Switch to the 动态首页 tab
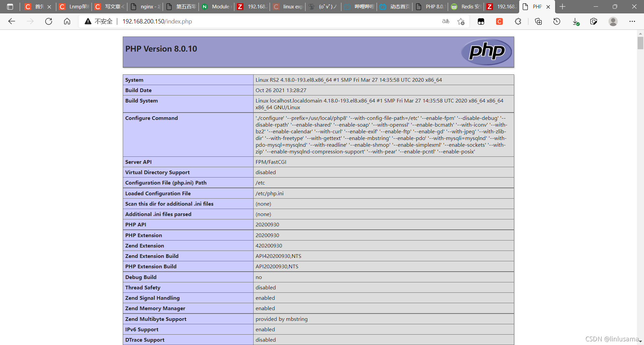Viewport: 644px width, 345px height. pos(395,7)
